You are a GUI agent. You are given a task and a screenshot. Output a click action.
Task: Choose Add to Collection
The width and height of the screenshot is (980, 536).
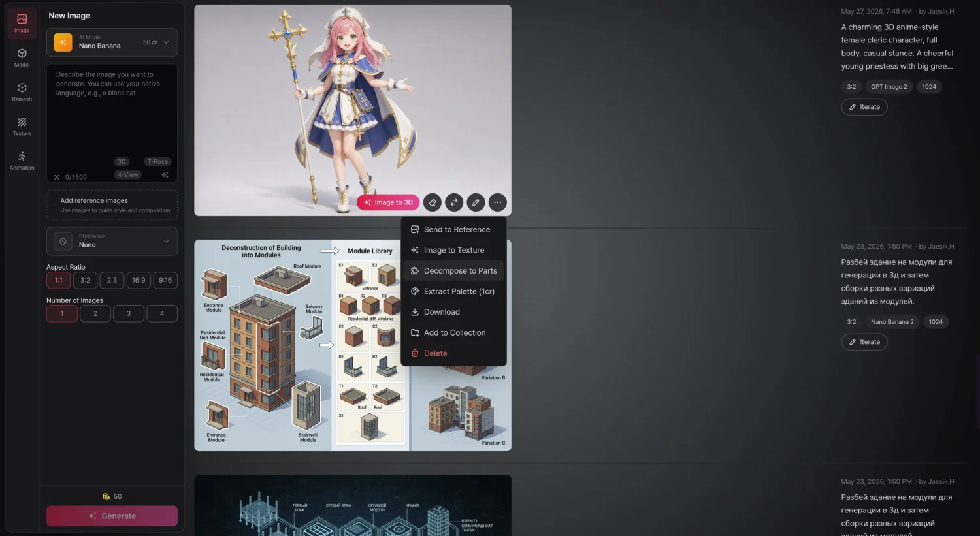click(453, 333)
